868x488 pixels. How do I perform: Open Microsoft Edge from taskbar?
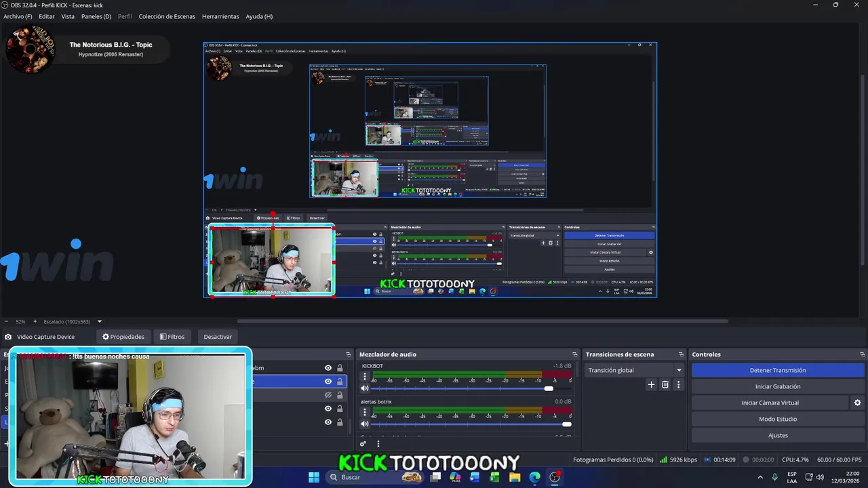[x=534, y=477]
